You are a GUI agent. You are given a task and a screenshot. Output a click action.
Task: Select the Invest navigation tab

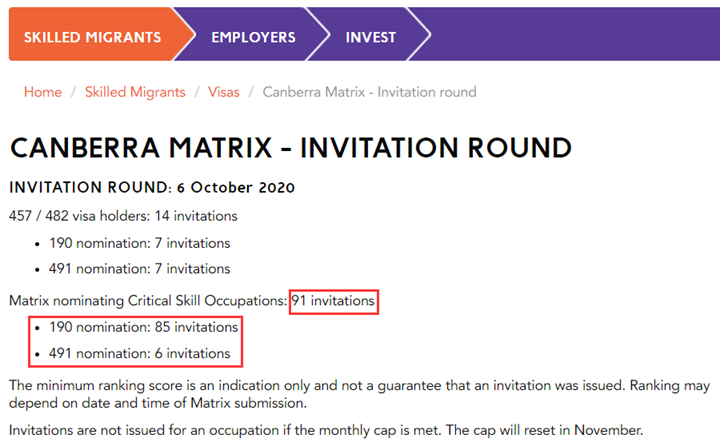coord(371,37)
